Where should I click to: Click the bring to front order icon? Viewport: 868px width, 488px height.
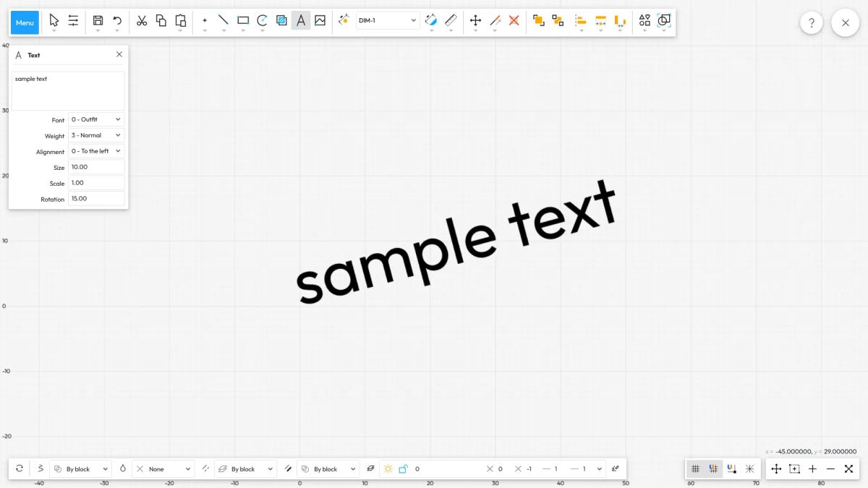coord(538,20)
